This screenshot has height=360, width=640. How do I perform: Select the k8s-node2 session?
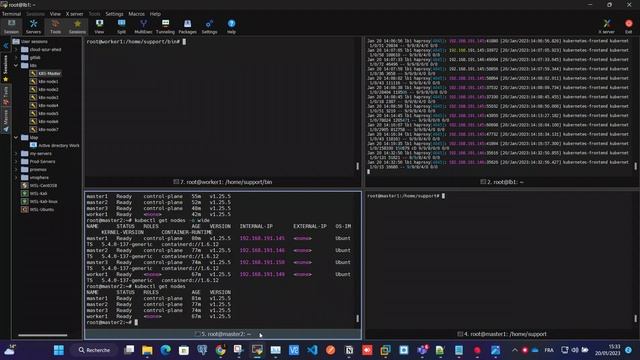(44, 89)
